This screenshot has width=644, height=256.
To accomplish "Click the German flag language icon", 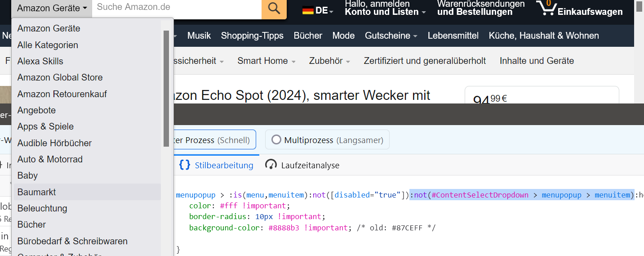I will [x=308, y=10].
